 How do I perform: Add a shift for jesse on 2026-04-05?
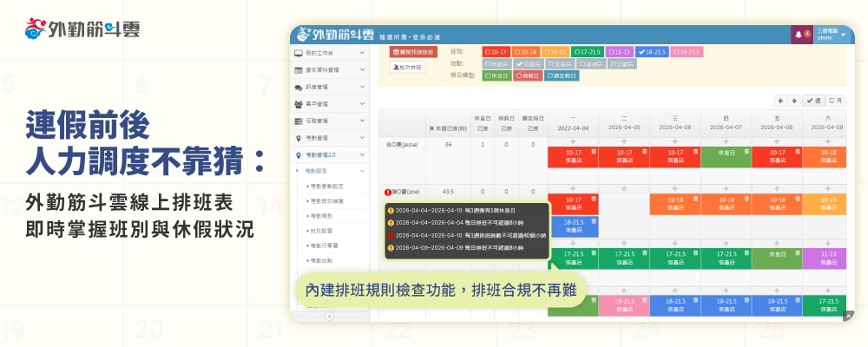624,141
